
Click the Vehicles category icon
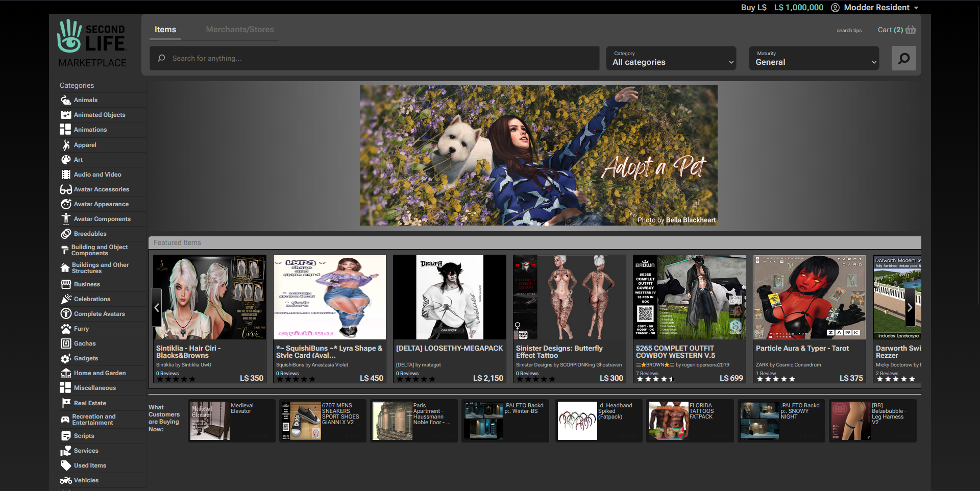pyautogui.click(x=66, y=480)
